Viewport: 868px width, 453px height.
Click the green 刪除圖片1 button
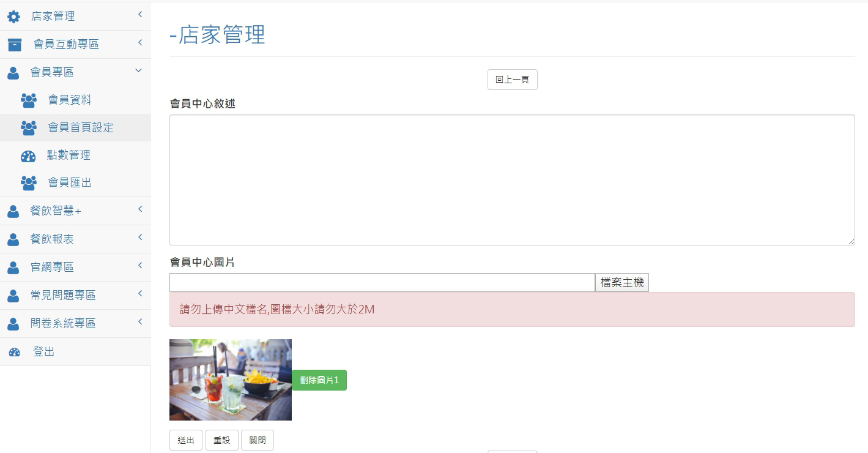tap(319, 380)
